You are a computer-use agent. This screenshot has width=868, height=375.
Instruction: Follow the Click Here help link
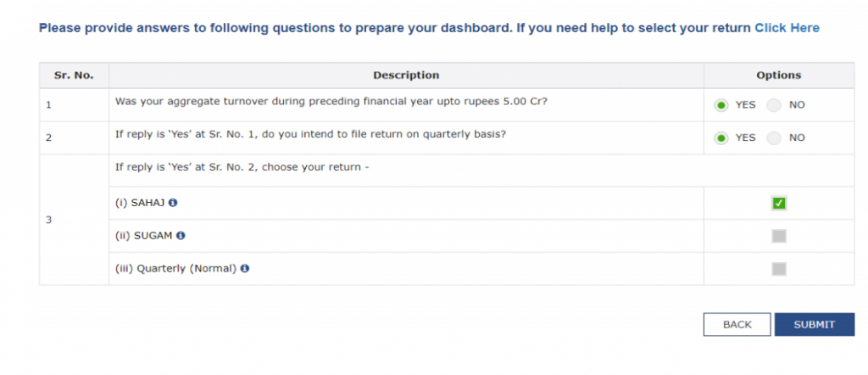(787, 28)
